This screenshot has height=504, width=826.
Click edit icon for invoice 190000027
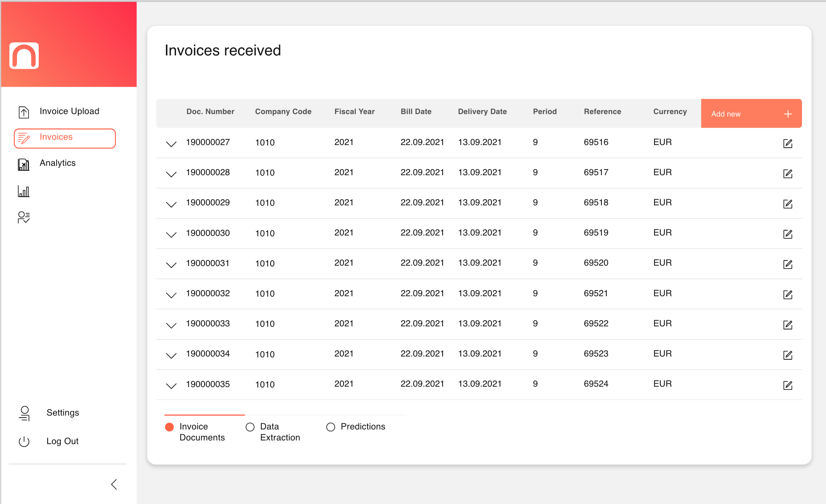click(788, 143)
